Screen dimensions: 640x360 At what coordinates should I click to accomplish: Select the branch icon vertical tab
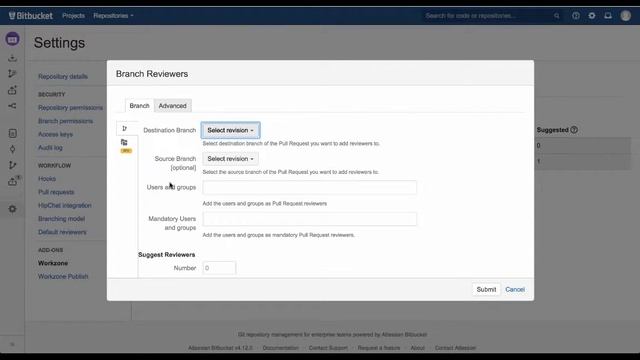pyautogui.click(x=124, y=129)
